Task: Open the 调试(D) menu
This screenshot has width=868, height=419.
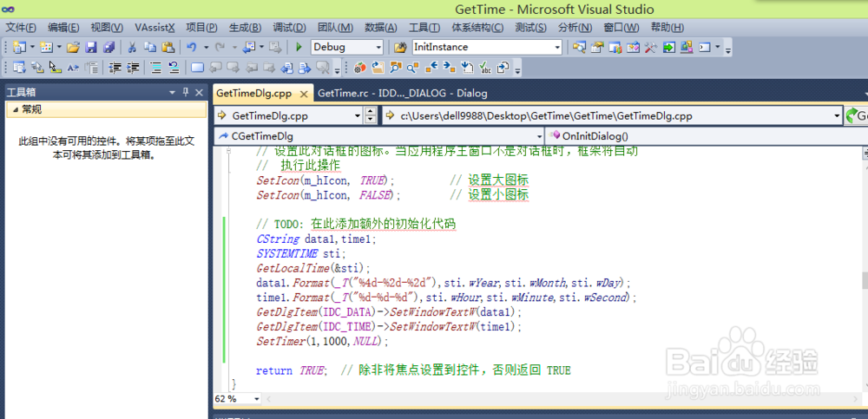Action: coord(289,28)
